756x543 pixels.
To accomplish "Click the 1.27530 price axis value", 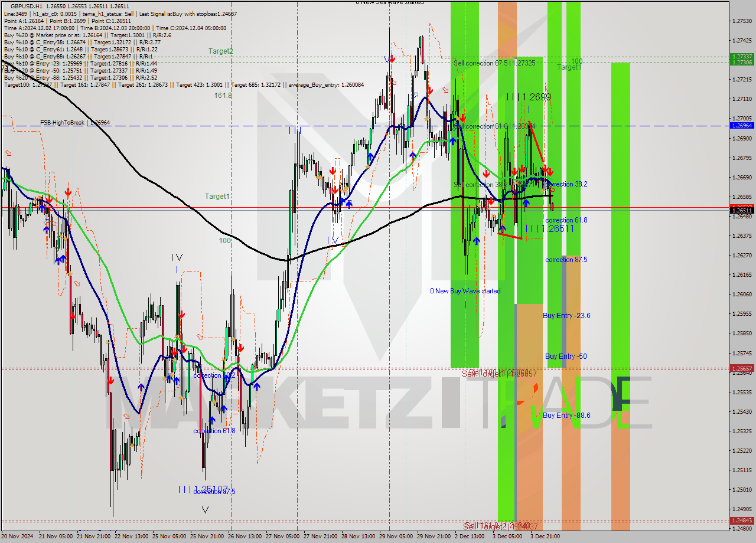I will point(741,21).
